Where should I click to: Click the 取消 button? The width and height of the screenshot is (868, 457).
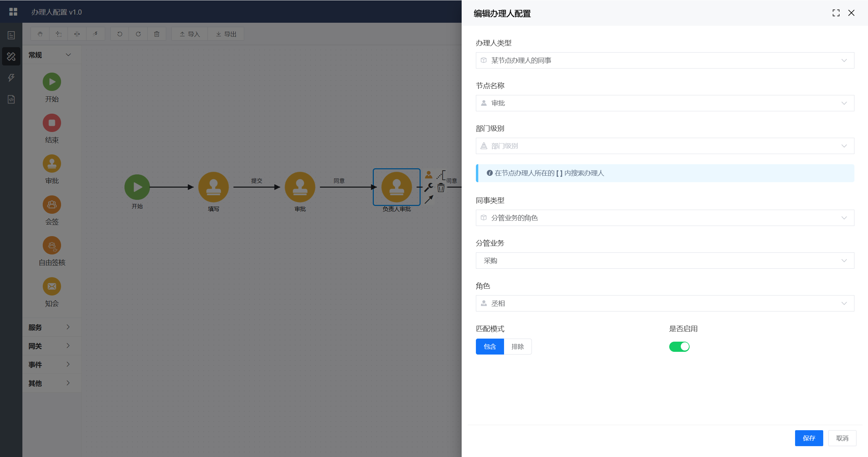coord(842,438)
